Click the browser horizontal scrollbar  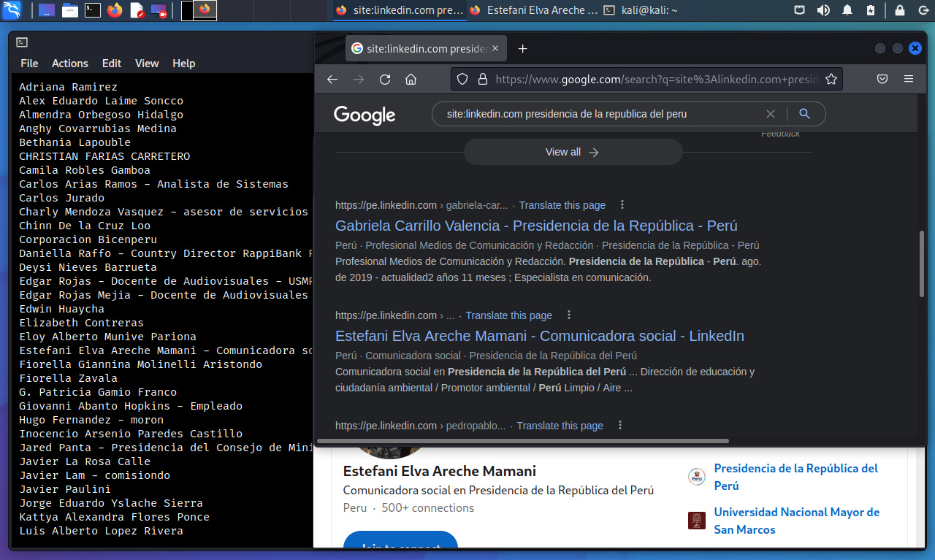coord(523,441)
